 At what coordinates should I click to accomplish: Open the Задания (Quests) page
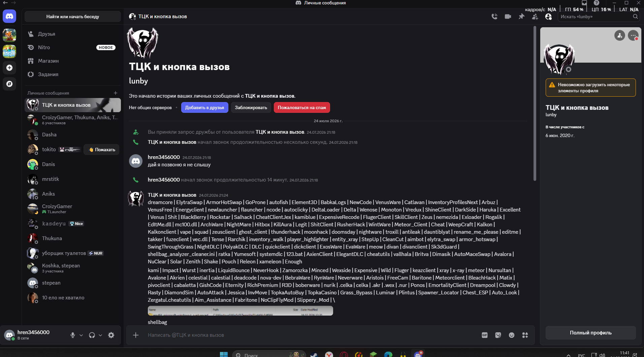pyautogui.click(x=73, y=74)
